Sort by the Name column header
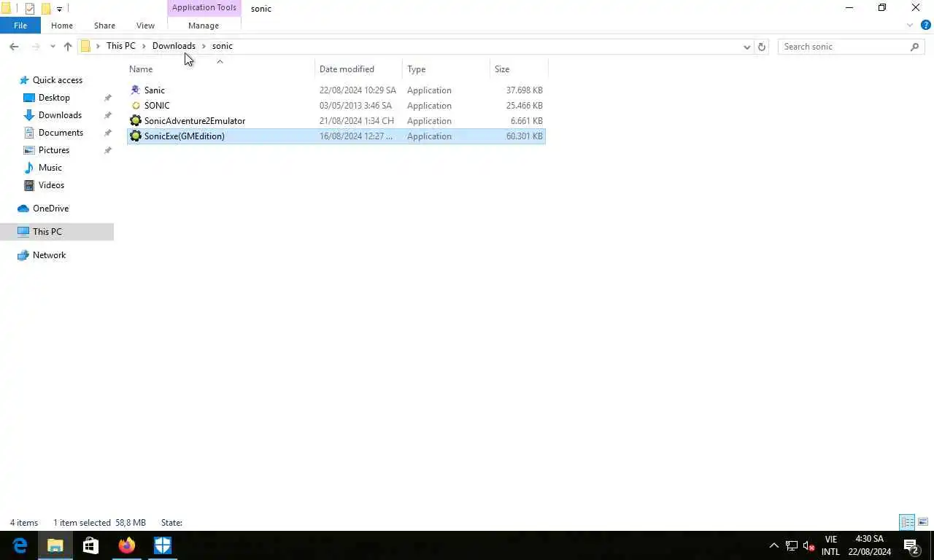 click(220, 69)
